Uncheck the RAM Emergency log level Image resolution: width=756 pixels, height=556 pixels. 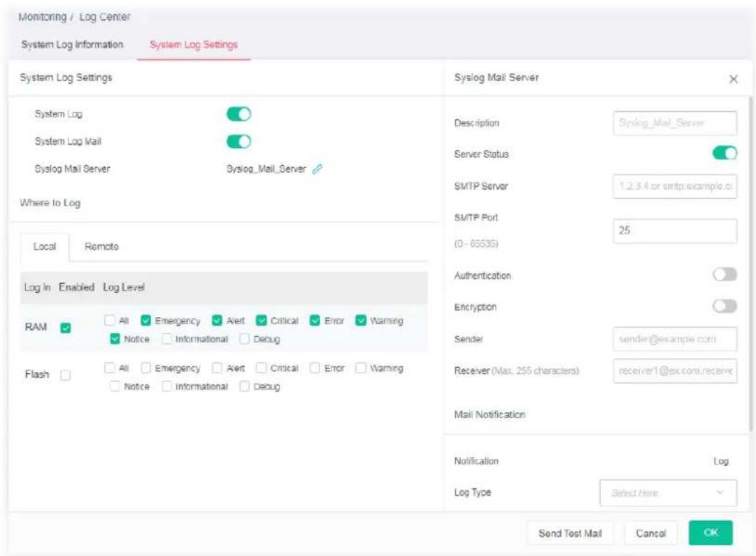(x=145, y=320)
